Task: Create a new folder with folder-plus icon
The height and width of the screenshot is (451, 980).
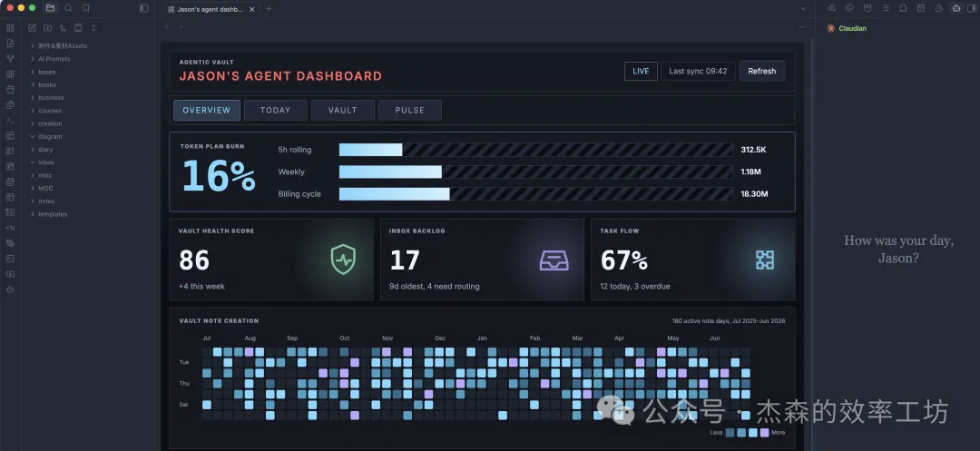Action: [x=47, y=28]
